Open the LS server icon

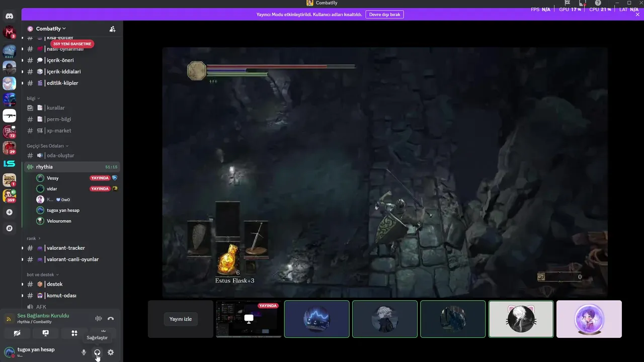tap(9, 163)
